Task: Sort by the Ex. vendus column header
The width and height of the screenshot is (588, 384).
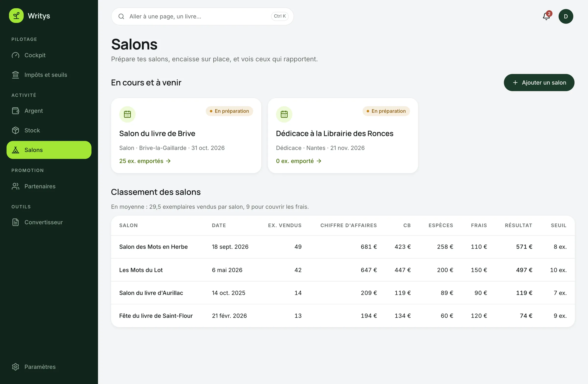Action: pos(285,225)
